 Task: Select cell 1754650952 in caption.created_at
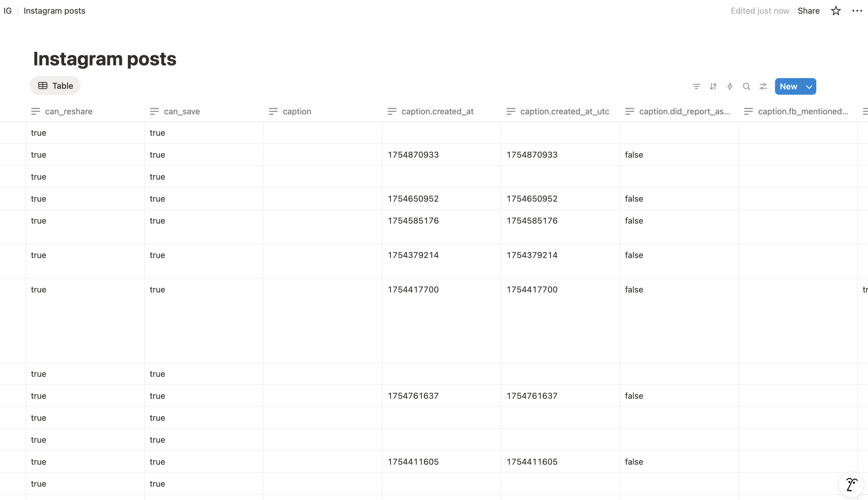pos(442,199)
